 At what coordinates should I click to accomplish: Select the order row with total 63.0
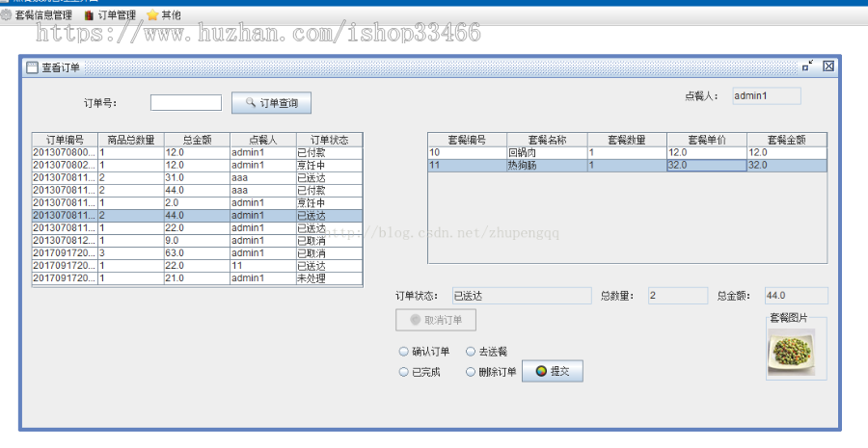(197, 253)
